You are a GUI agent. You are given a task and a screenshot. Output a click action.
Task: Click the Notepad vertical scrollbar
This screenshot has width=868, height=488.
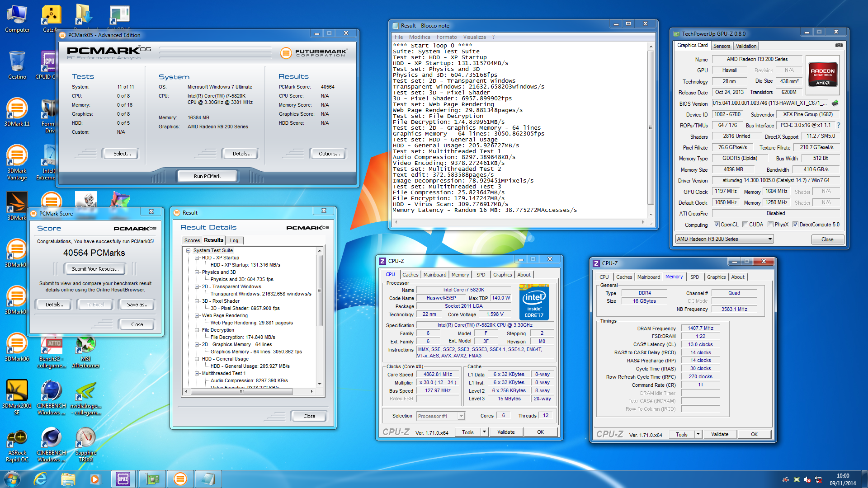tap(651, 130)
